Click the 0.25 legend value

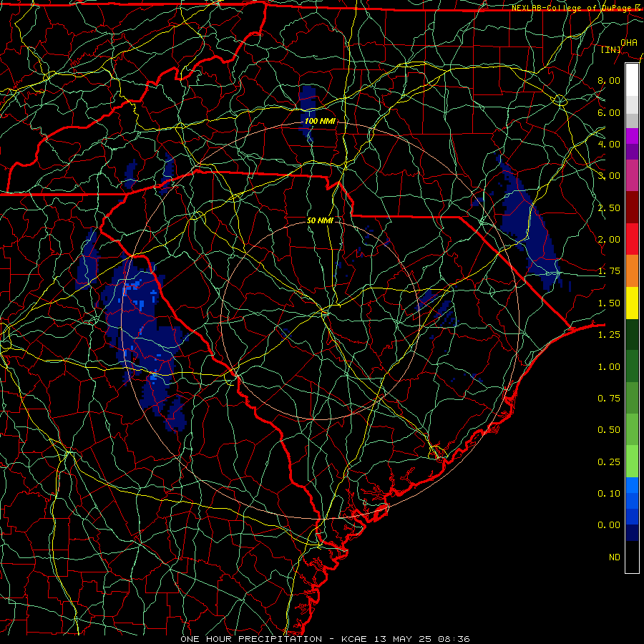pyautogui.click(x=609, y=462)
